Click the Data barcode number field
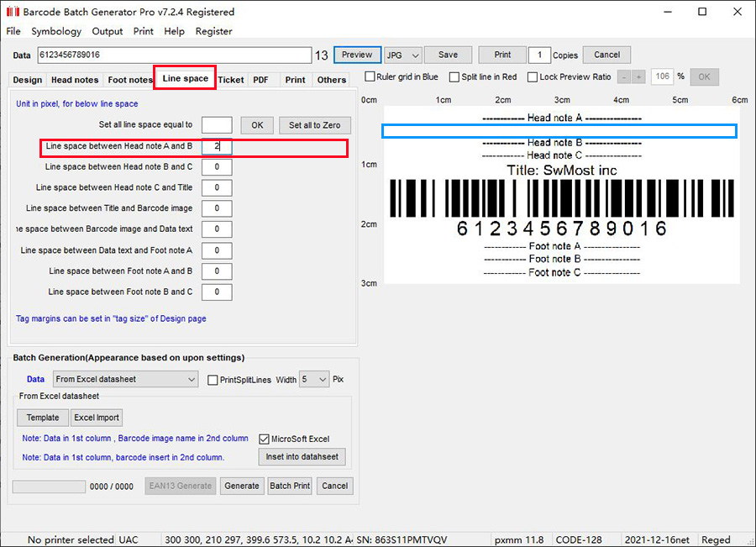Viewport: 756px width, 547px height. (175, 55)
